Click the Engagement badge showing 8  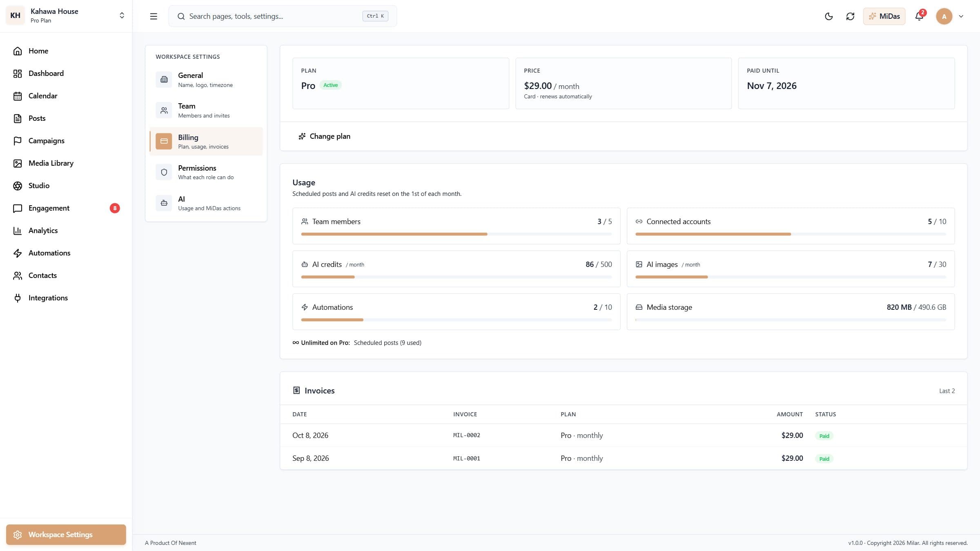115,208
